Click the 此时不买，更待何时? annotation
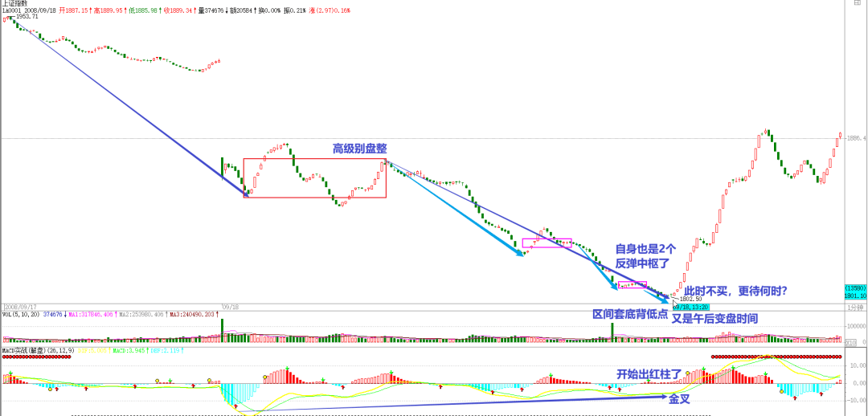The height and width of the screenshot is (416, 868). pos(735,291)
